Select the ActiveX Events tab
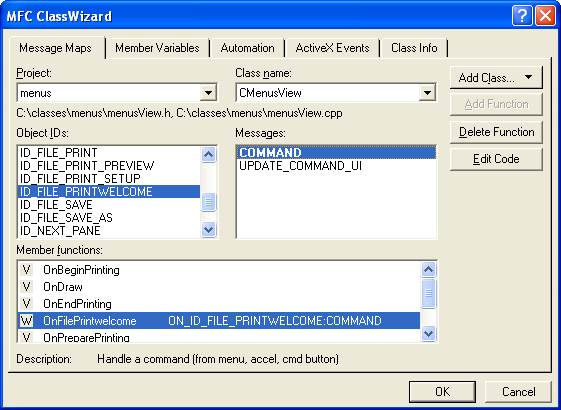Viewport: 561px width, 410px height. coord(332,48)
